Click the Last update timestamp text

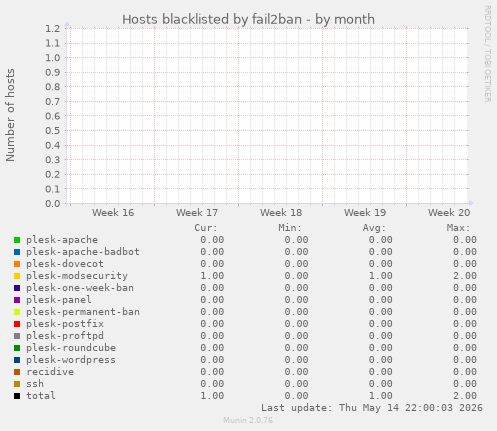[372, 408]
